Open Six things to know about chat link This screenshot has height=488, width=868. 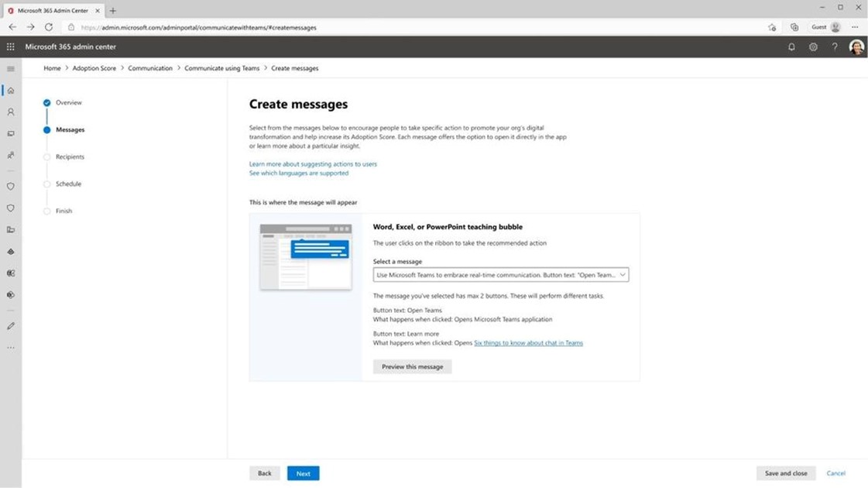tap(528, 342)
